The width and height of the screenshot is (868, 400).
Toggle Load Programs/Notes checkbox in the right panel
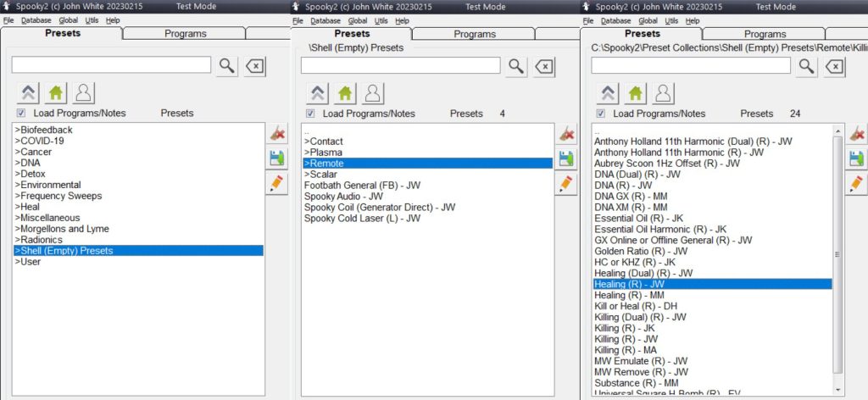point(600,114)
